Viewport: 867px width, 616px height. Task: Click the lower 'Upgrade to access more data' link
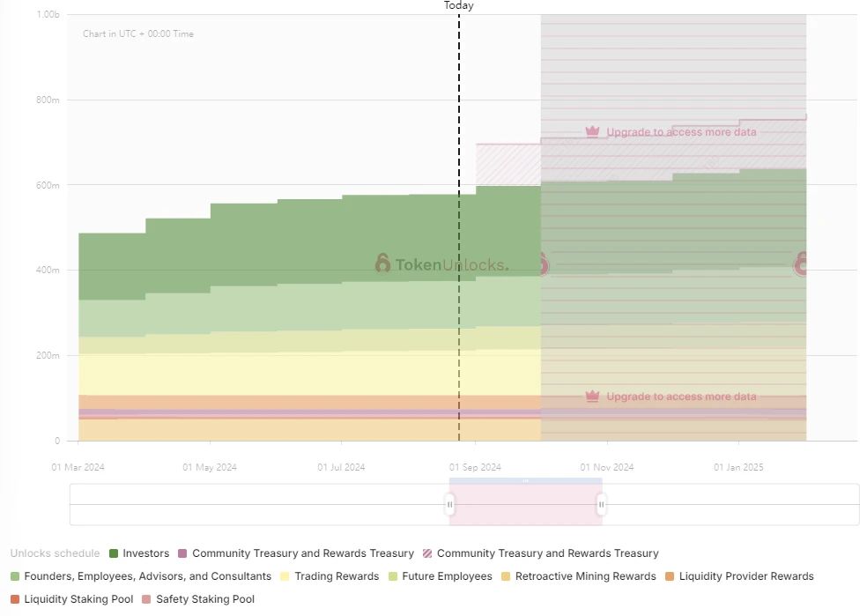pyautogui.click(x=681, y=397)
